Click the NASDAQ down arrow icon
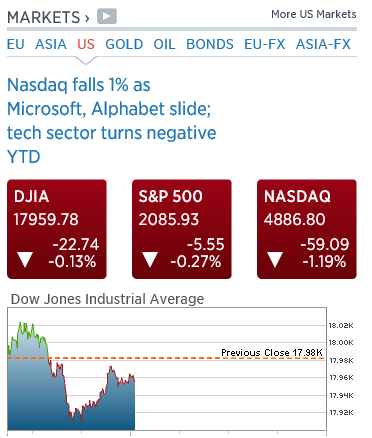 coord(275,259)
